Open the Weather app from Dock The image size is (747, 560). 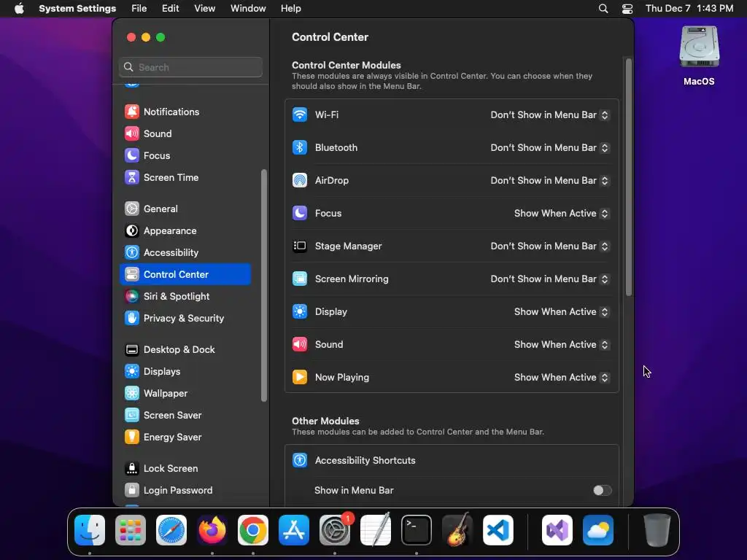tap(598, 530)
